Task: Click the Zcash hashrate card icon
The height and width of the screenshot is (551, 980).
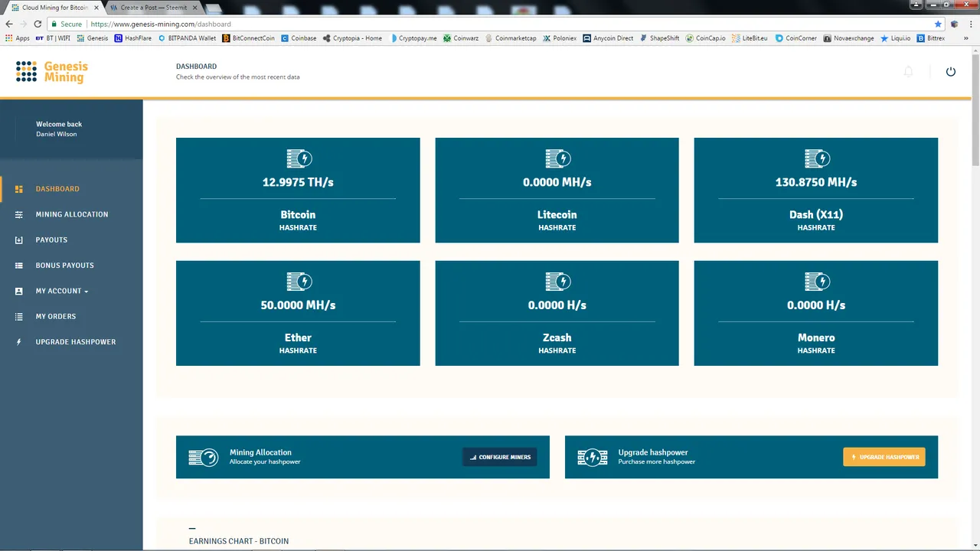Action: coord(557,282)
